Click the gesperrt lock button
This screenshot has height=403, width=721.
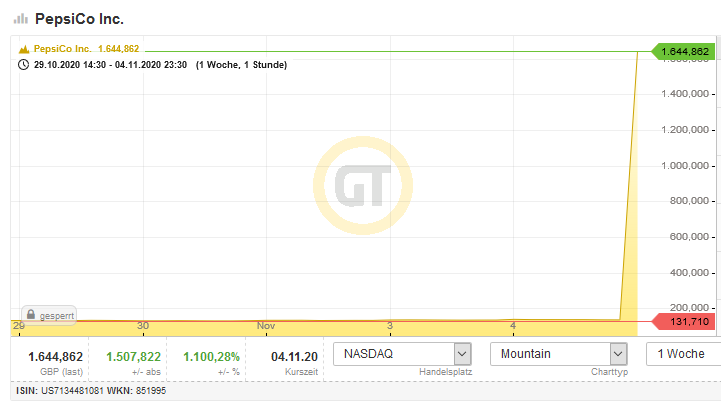49,315
